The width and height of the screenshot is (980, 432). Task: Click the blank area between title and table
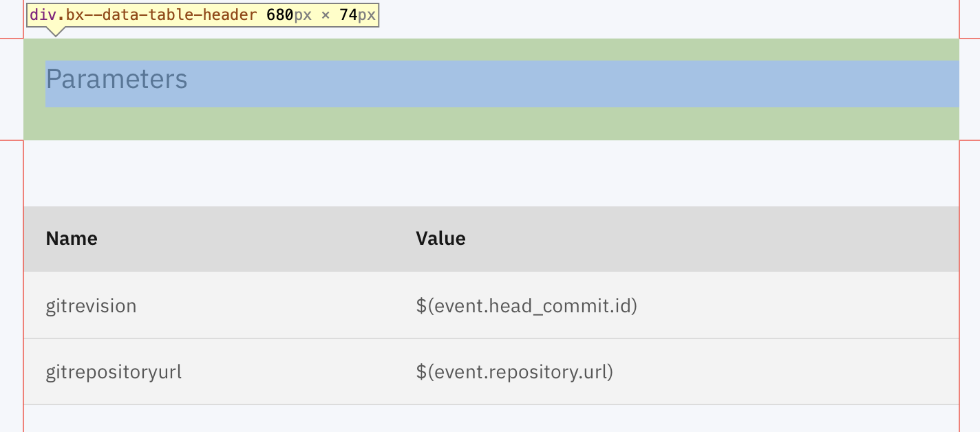491,173
